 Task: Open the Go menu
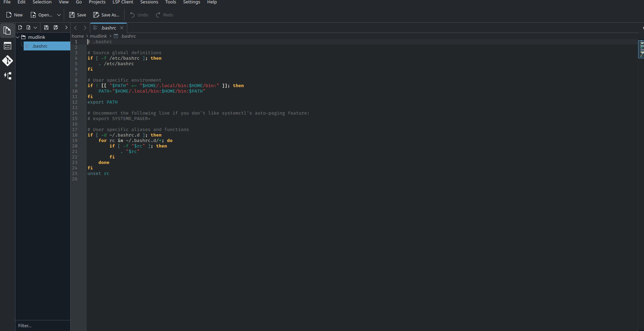click(x=79, y=2)
